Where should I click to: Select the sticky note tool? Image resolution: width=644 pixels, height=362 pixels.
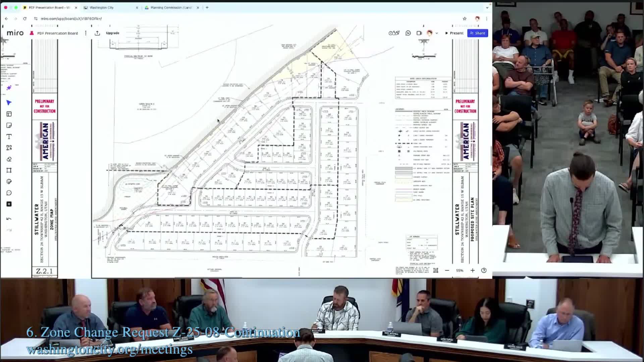click(x=9, y=125)
